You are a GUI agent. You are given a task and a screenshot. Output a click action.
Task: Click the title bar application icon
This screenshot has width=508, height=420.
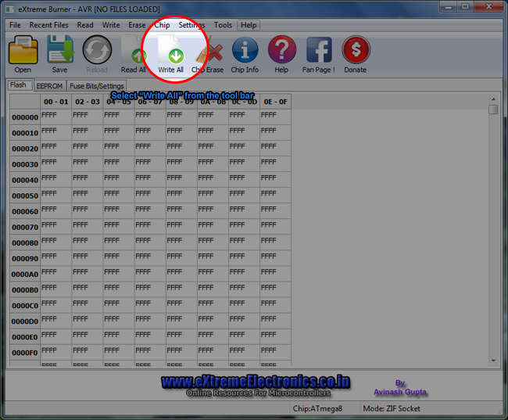[9, 9]
